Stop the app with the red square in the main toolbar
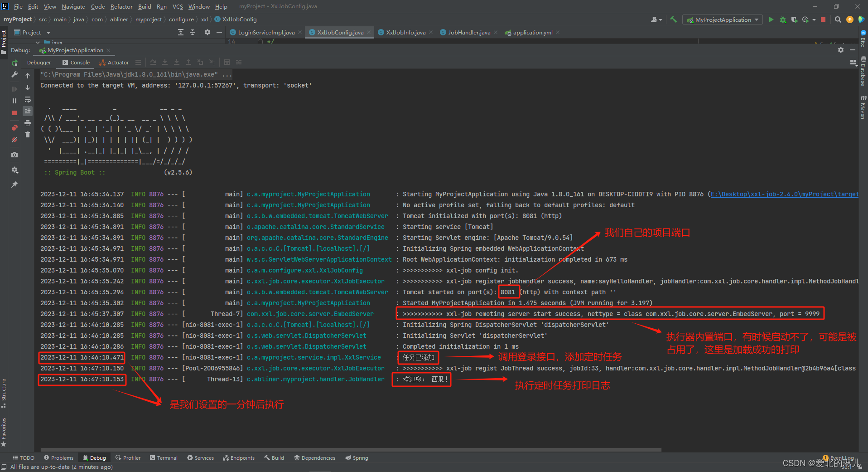868x472 pixels. (x=823, y=19)
